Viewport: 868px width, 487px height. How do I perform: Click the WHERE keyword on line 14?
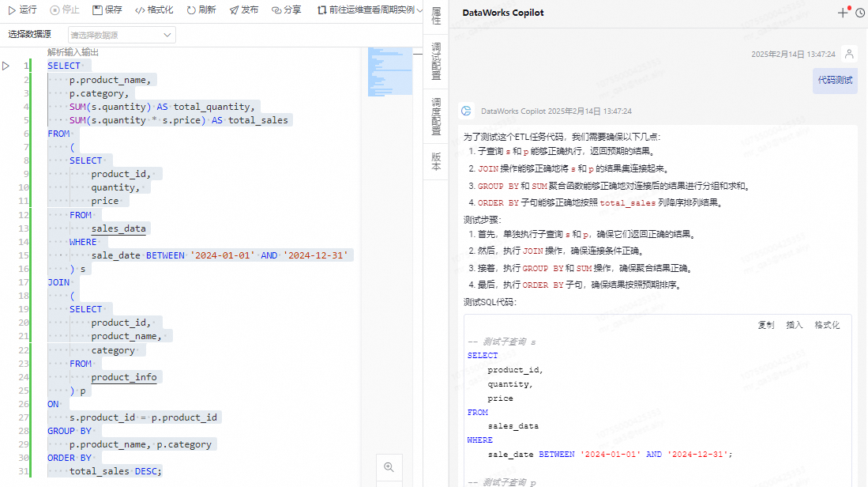point(83,242)
